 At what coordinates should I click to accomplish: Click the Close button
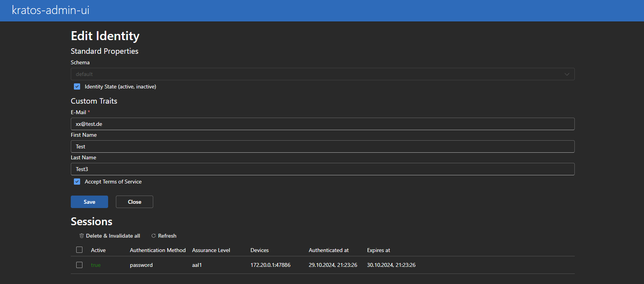pos(135,202)
